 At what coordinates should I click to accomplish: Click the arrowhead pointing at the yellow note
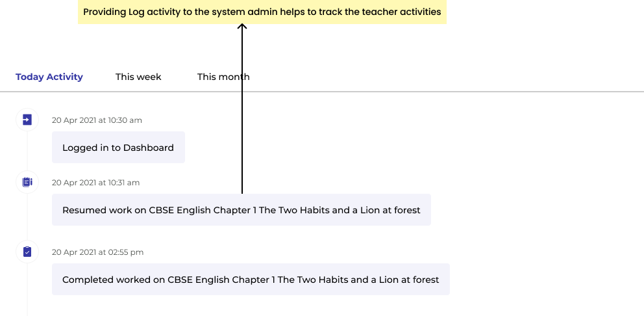tap(242, 27)
